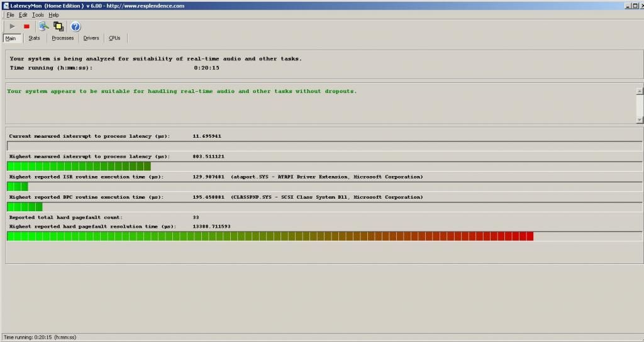This screenshot has width=644, height=342.
Task: Click the hard pagefault resolution time bar
Action: click(270, 236)
